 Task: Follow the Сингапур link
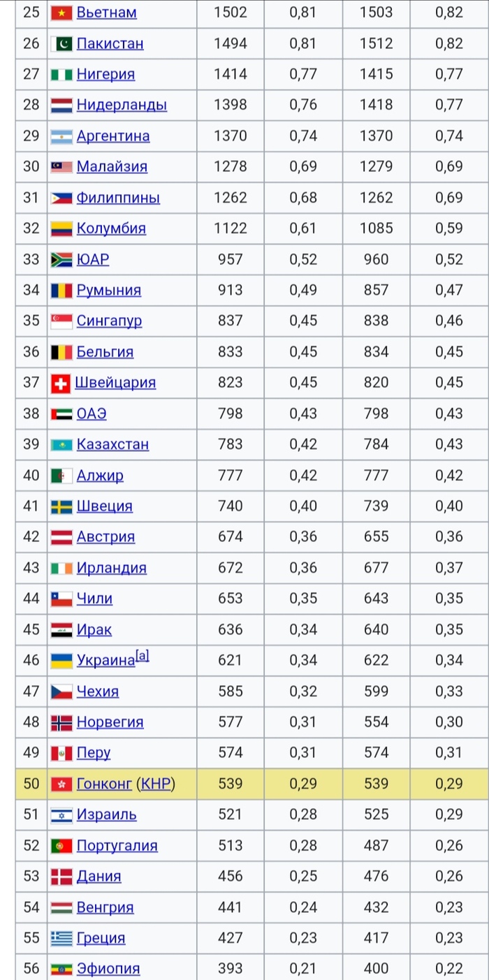click(x=109, y=321)
